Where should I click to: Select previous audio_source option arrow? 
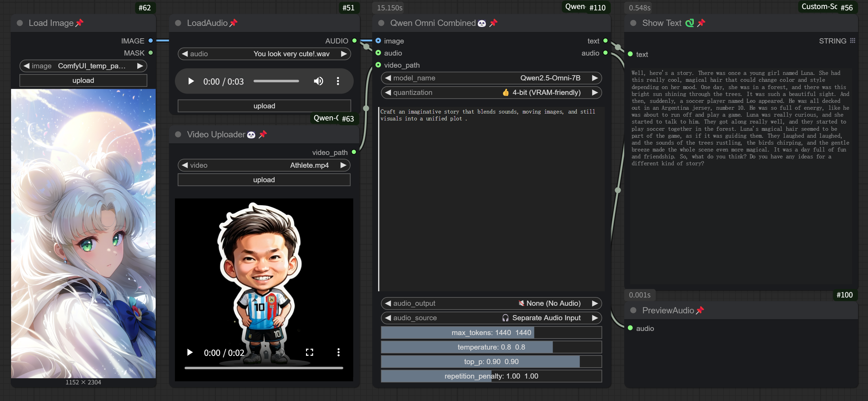click(x=388, y=318)
